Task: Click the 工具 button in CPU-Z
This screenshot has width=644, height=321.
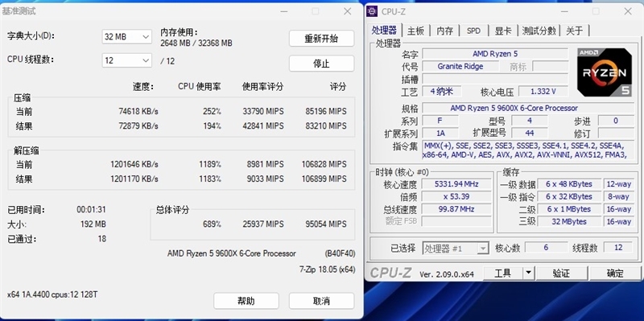Action: [x=502, y=273]
